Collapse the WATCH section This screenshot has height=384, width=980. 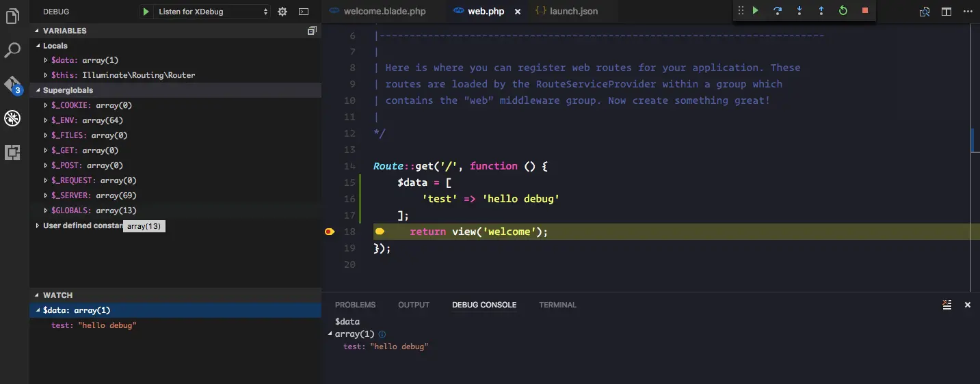[x=38, y=295]
